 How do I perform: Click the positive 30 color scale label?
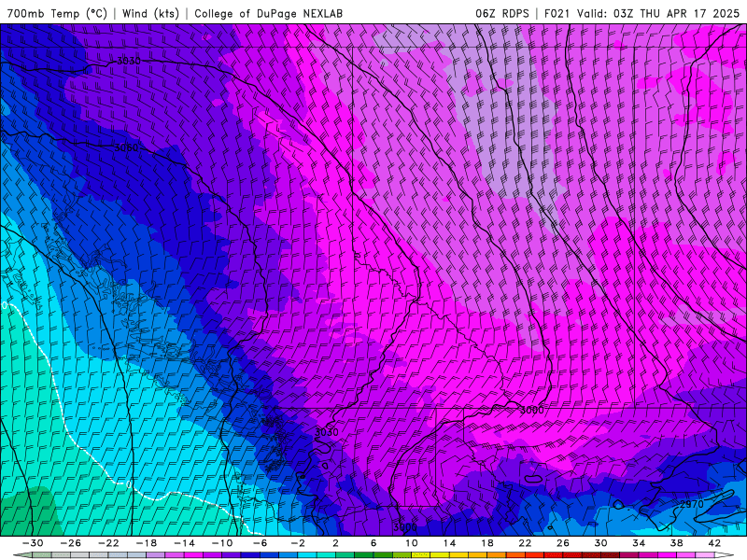click(x=600, y=543)
